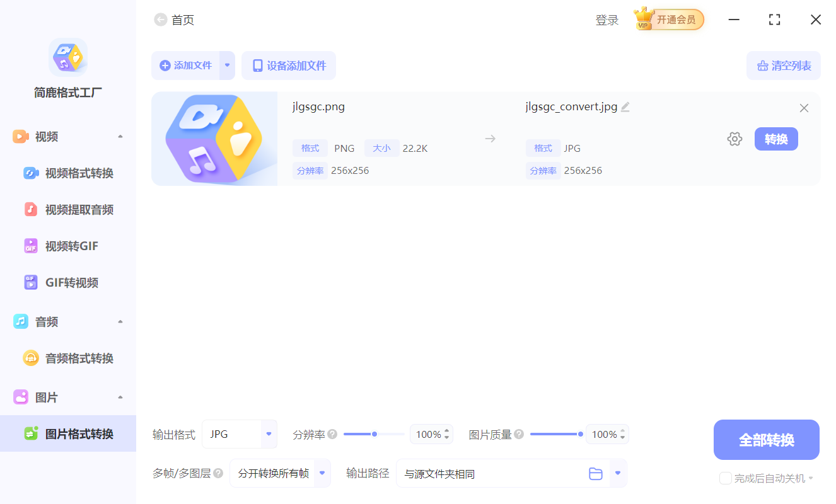Viewport: 836px width, 504px height.
Task: Collapse the 视频 category section
Action: 120,136
